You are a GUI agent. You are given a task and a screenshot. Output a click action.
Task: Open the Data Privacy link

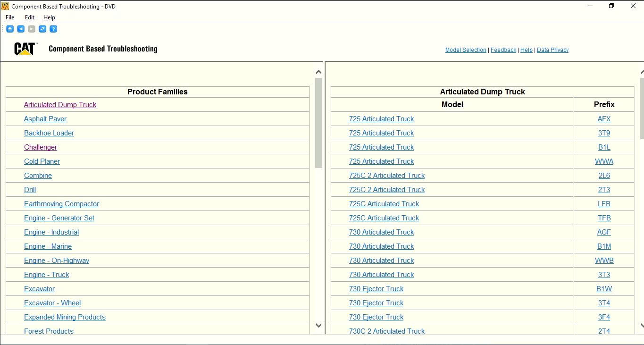(x=552, y=50)
